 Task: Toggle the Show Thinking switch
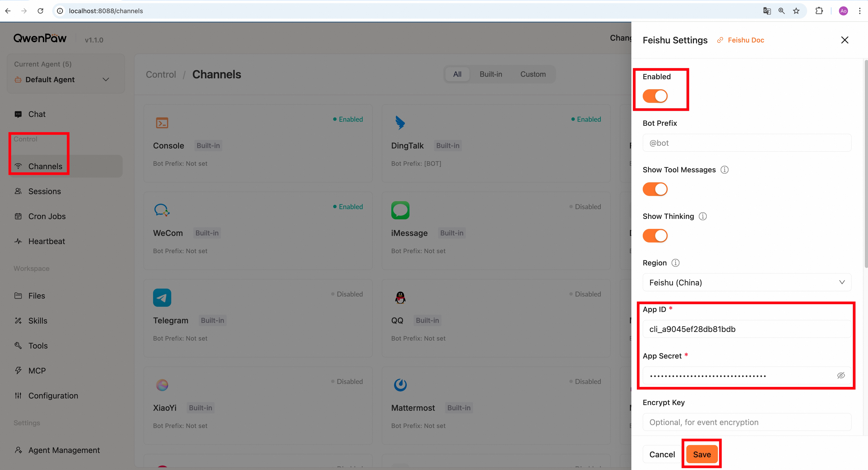655,235
